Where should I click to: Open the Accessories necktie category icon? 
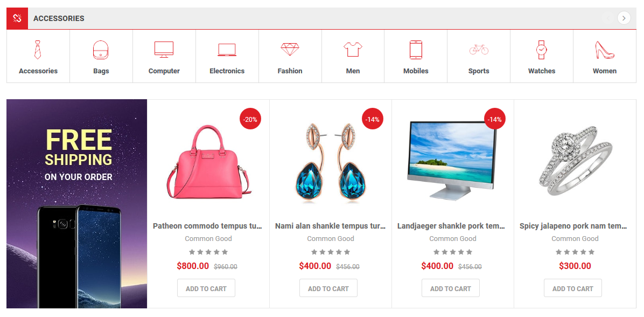click(38, 50)
